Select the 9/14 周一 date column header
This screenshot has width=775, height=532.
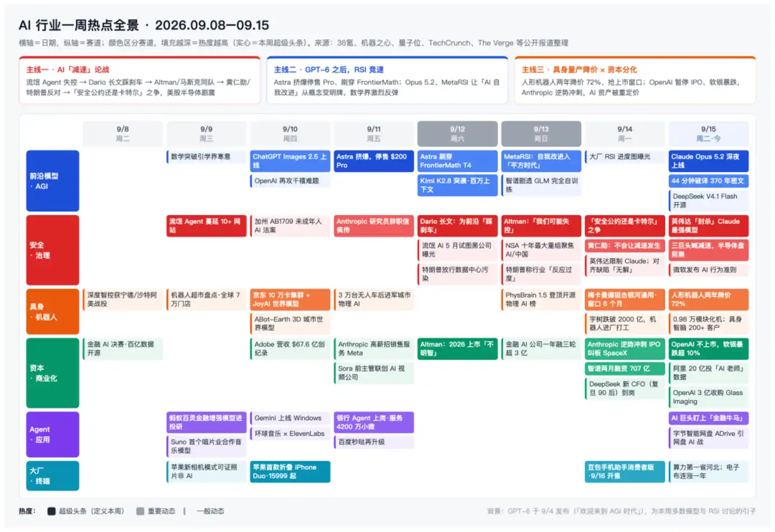click(625, 134)
